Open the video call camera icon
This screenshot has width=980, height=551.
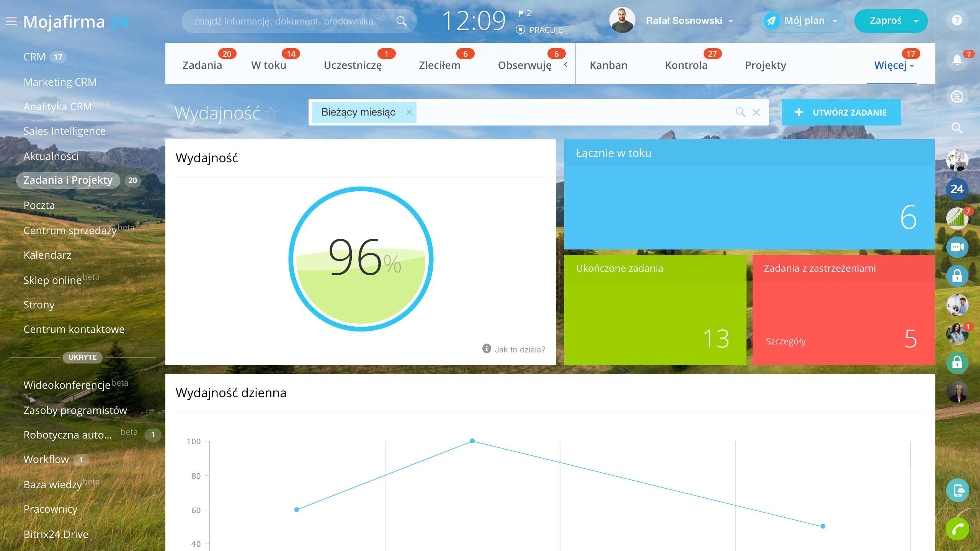[957, 247]
